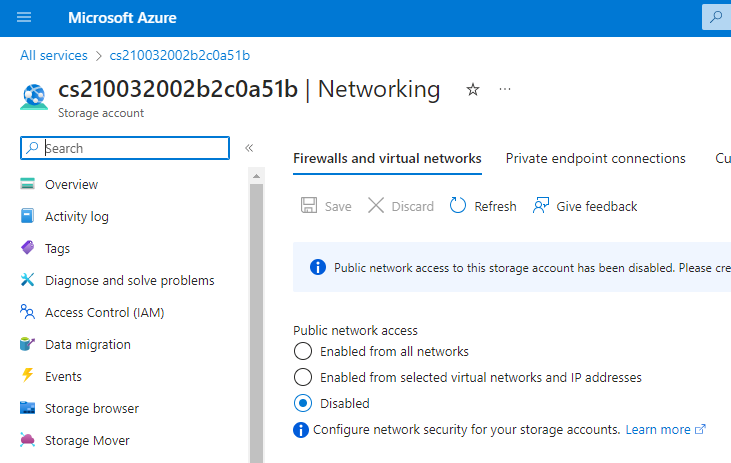Click the info icon in the blue banner
Screen dimensions: 731x463
(318, 267)
